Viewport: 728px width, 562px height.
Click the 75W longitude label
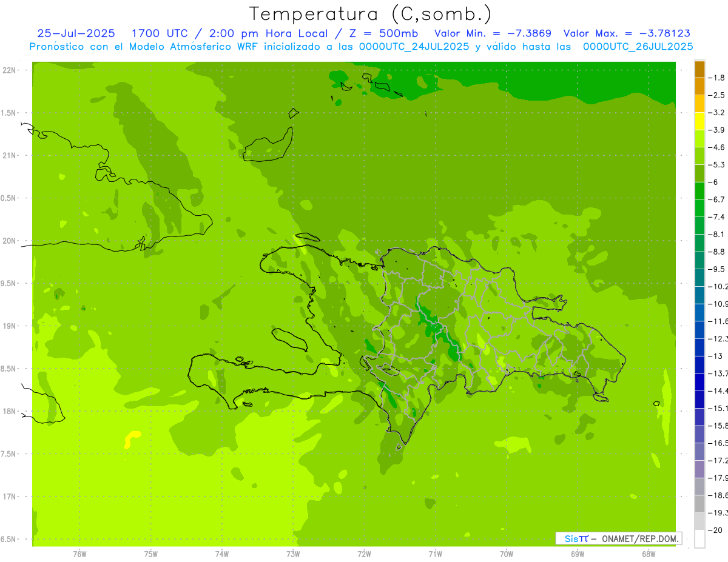(x=151, y=554)
